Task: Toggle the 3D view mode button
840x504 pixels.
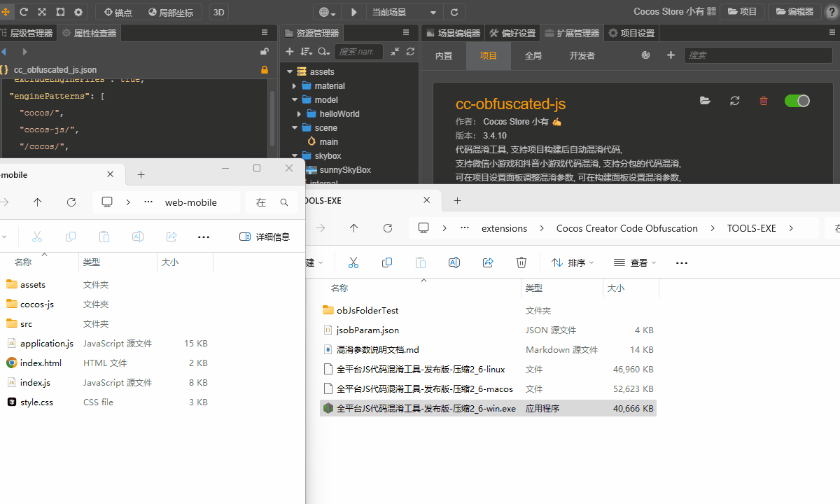Action: pos(219,12)
